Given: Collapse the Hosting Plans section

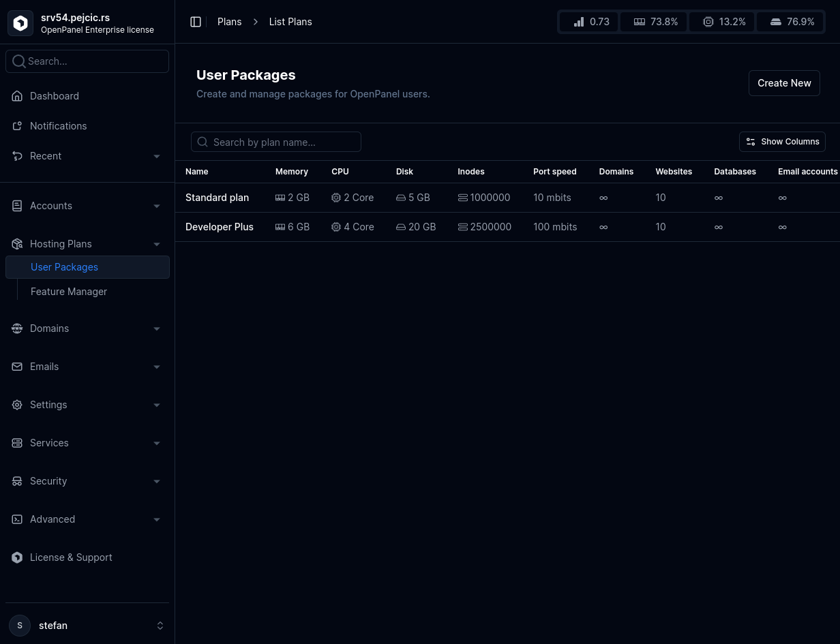Looking at the screenshot, I should (x=87, y=243).
